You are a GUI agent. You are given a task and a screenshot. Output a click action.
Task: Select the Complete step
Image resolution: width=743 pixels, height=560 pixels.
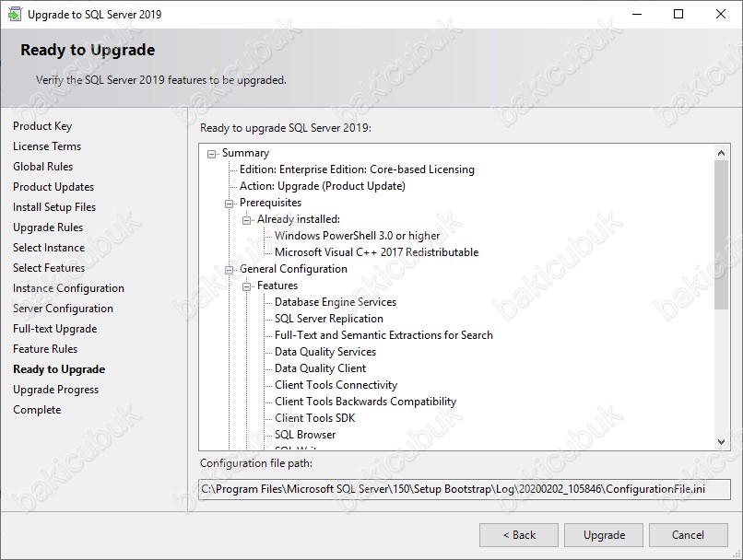click(x=37, y=410)
